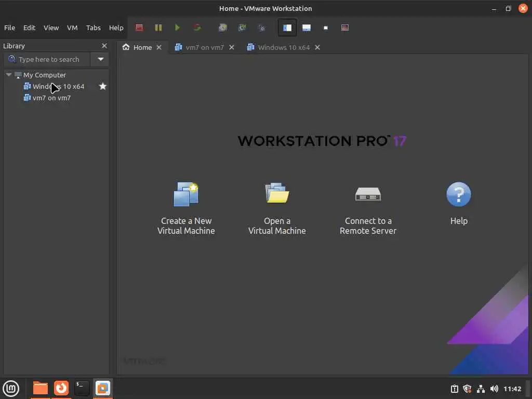The height and width of the screenshot is (399, 532).
Task: Click the Create a New Virtual Machine icon
Action: point(186,194)
